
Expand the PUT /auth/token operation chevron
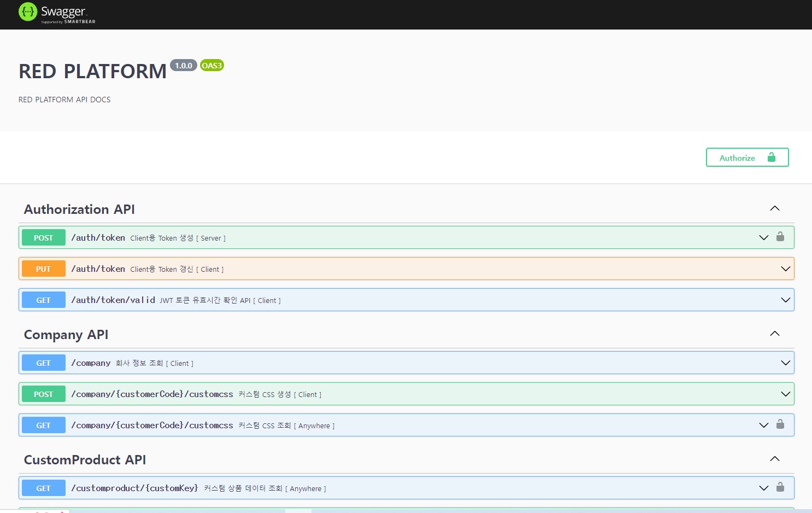tap(786, 269)
